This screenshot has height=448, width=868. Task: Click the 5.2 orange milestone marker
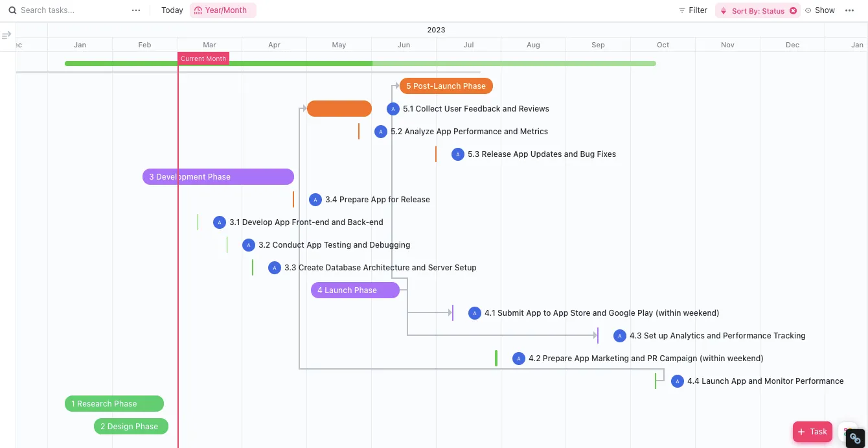359,132
